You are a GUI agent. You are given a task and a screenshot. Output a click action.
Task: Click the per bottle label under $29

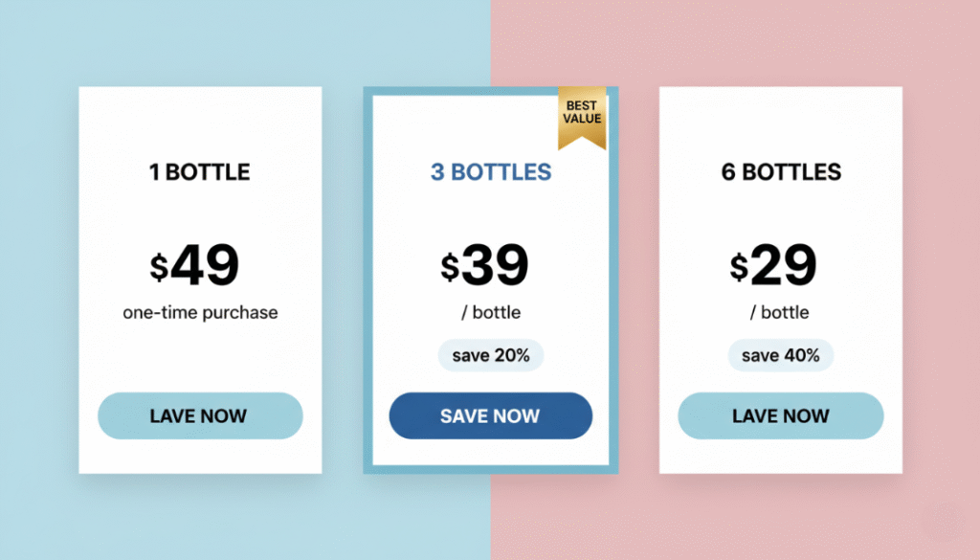[x=781, y=313]
